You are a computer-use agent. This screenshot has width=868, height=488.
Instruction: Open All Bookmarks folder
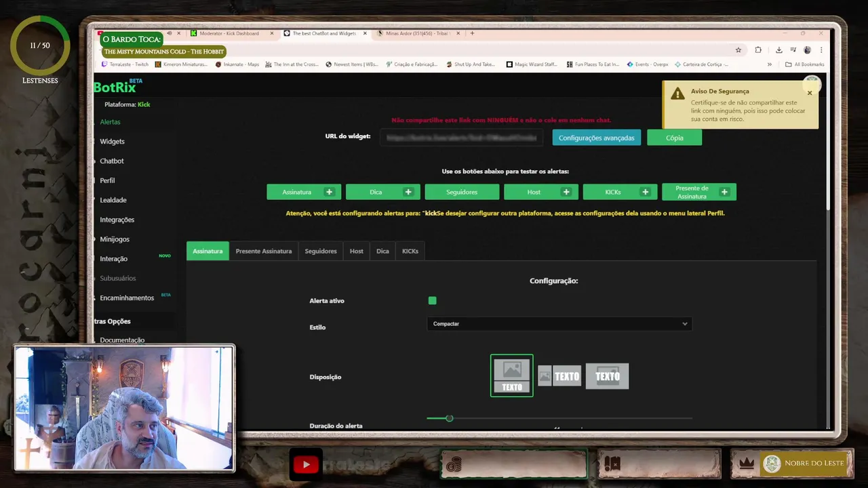[x=805, y=64]
